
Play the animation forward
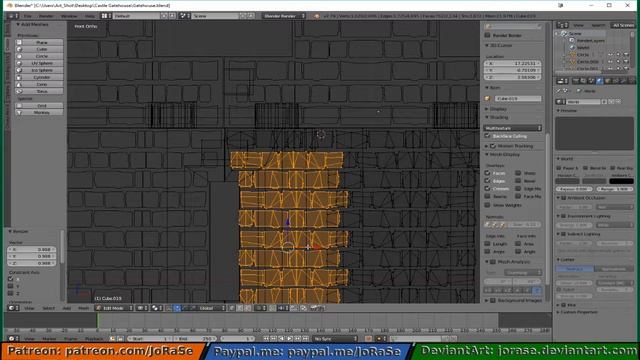(x=290, y=339)
